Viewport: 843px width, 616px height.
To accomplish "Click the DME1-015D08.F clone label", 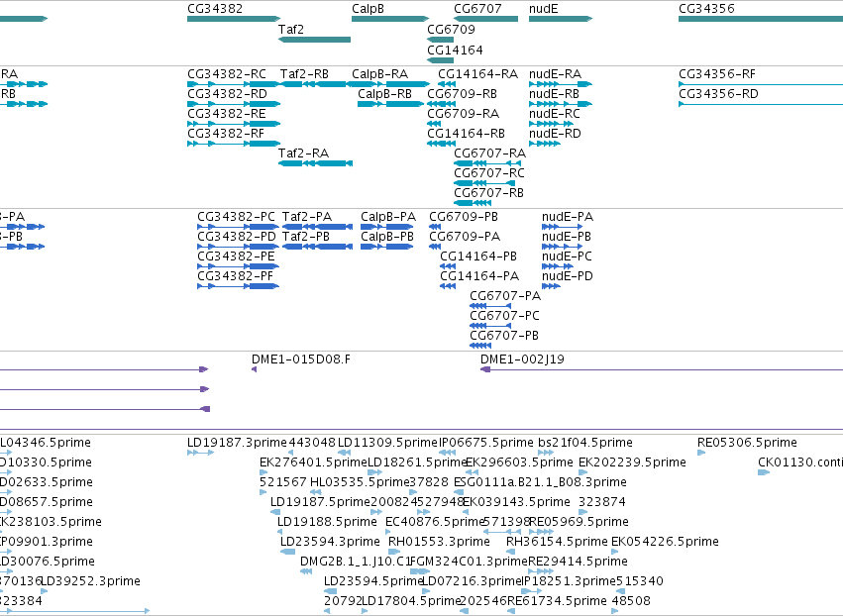I will coord(300,359).
